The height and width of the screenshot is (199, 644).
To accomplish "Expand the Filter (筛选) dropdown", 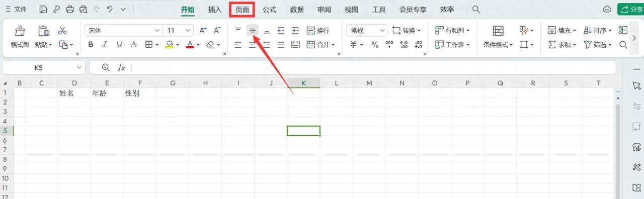I will pos(610,45).
